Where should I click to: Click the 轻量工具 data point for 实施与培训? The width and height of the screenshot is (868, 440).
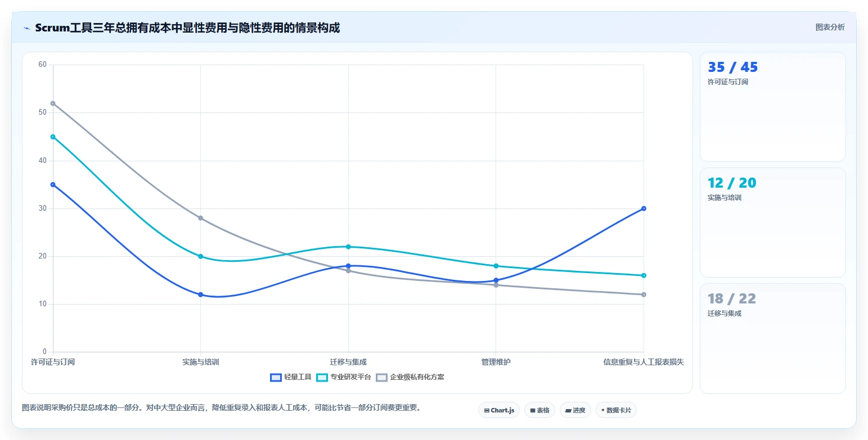click(x=200, y=294)
